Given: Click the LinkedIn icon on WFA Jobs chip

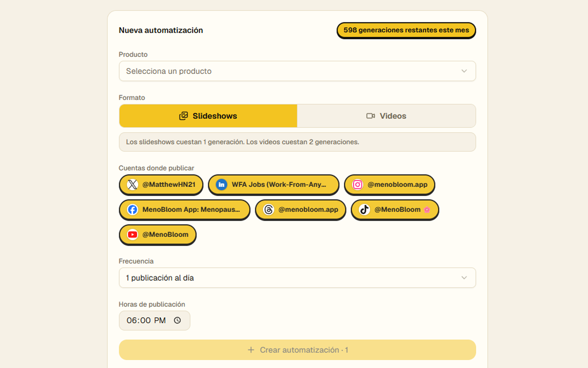Looking at the screenshot, I should [221, 184].
